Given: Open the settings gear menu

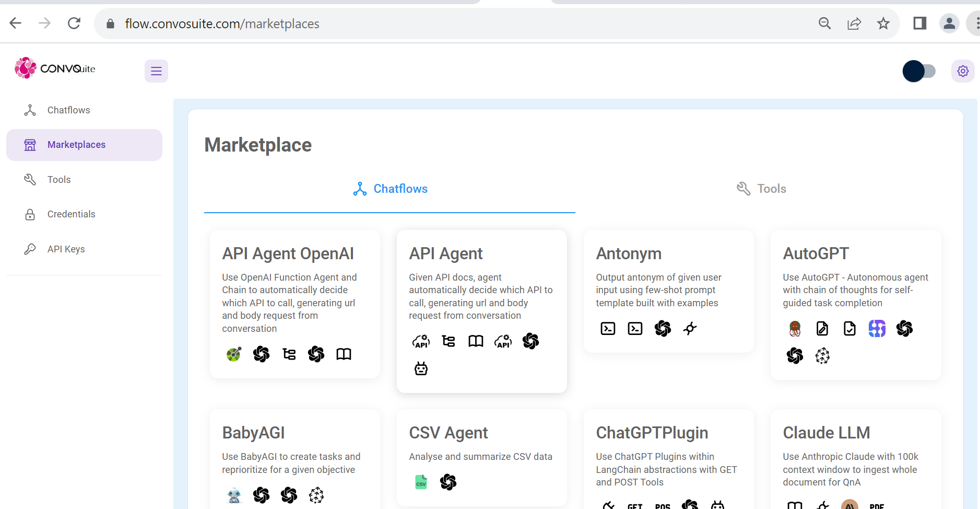Looking at the screenshot, I should point(963,71).
